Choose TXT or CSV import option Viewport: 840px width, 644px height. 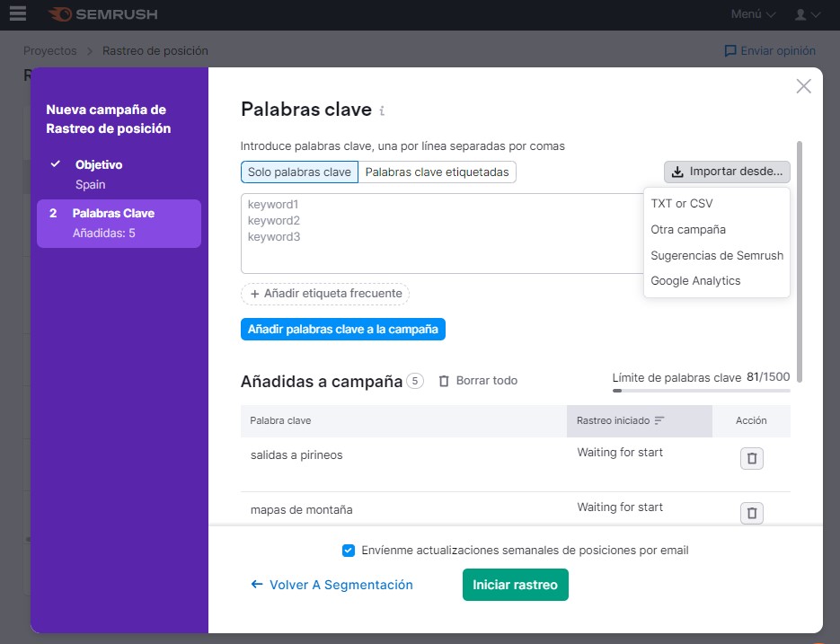click(x=681, y=204)
